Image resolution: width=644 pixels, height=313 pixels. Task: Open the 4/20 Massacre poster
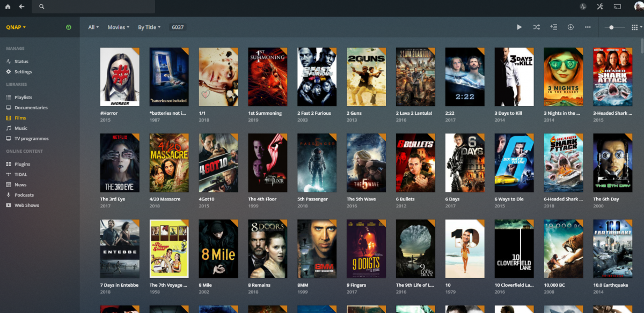169,163
